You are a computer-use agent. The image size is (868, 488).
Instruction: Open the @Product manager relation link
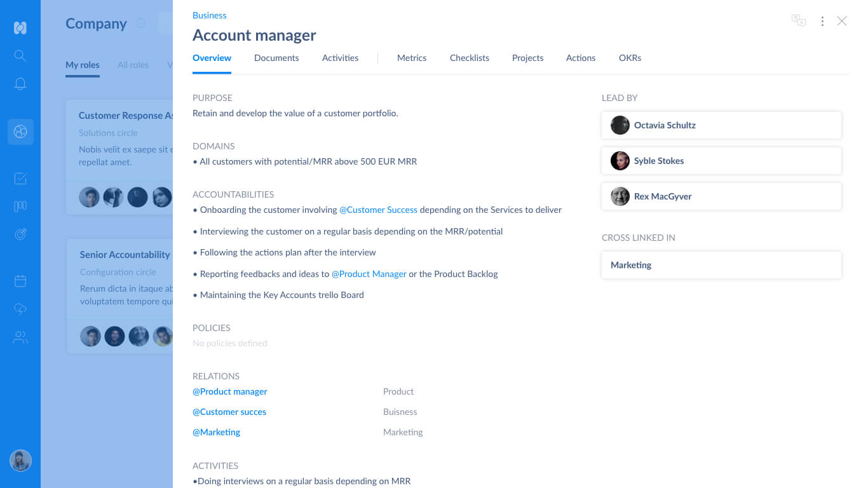[230, 391]
